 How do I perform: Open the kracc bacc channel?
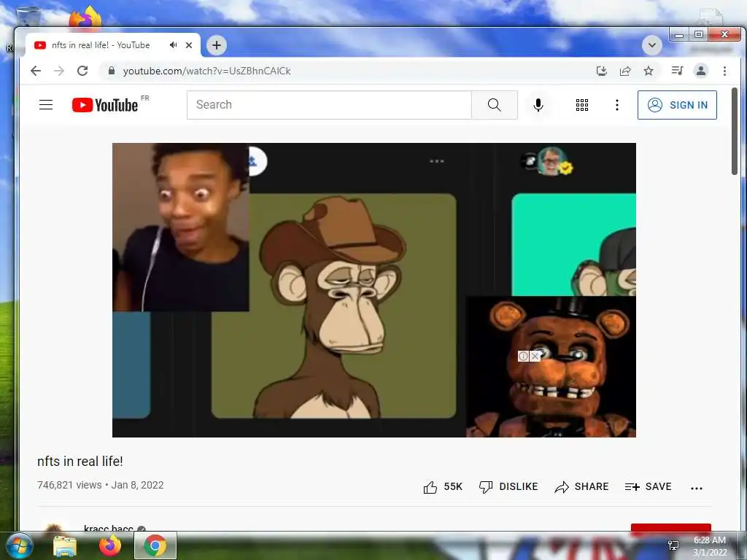(x=109, y=528)
